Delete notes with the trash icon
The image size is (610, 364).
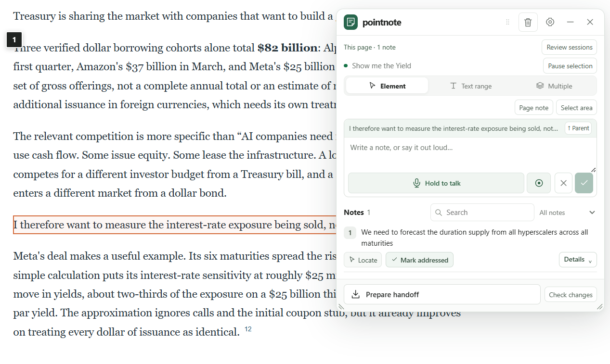tap(528, 22)
